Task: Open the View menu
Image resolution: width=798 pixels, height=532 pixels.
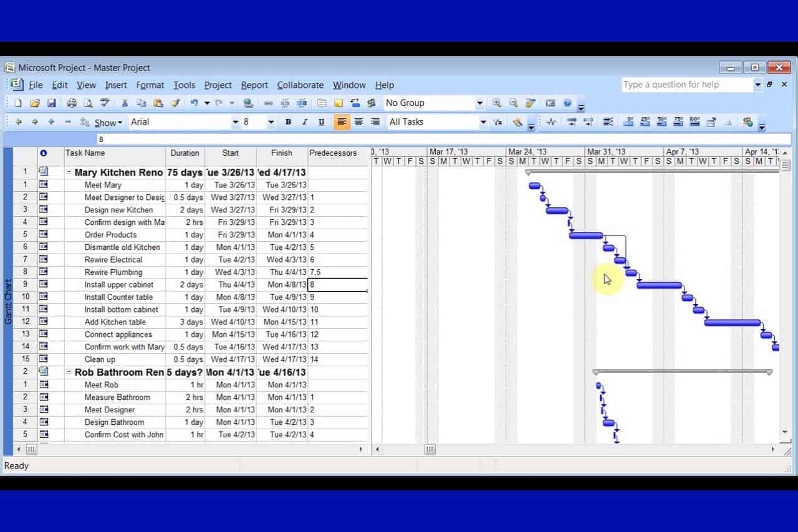Action: tap(87, 85)
